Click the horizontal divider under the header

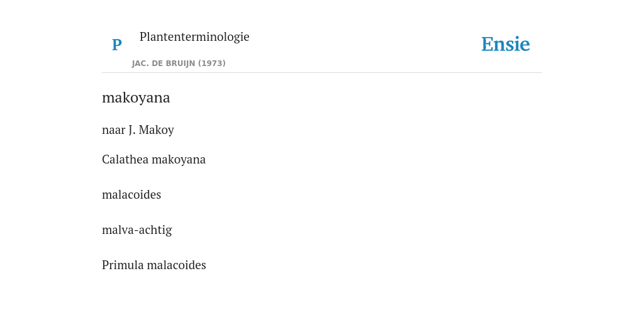322,73
